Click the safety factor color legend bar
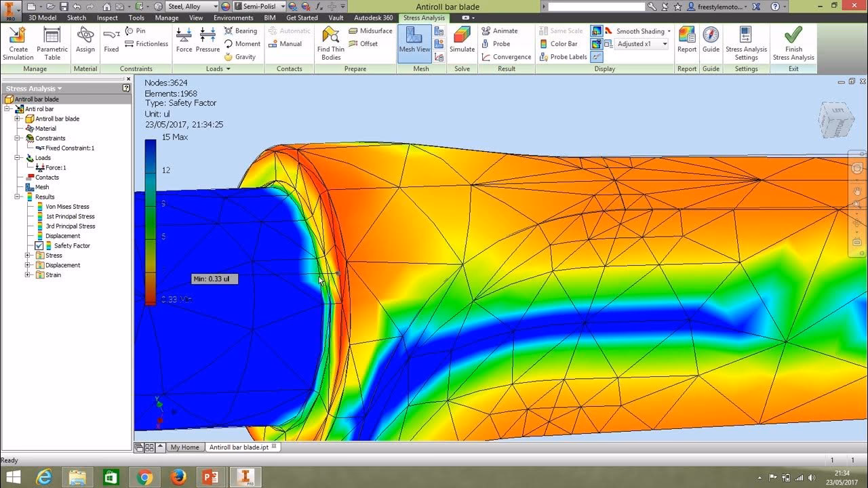 point(150,222)
